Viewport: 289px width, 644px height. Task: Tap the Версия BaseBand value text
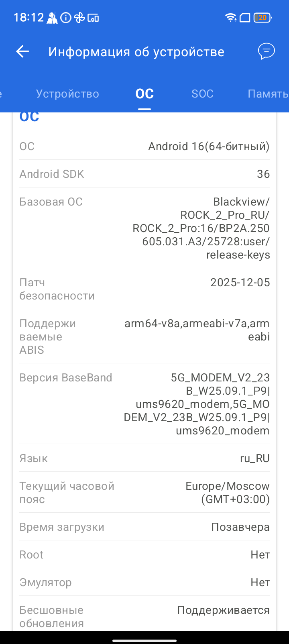[x=197, y=404]
